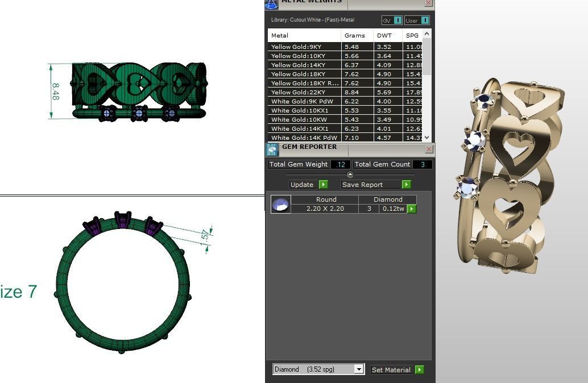The width and height of the screenshot is (588, 383).
Task: Click the Total Gem Weight value .12
Action: pyautogui.click(x=341, y=165)
